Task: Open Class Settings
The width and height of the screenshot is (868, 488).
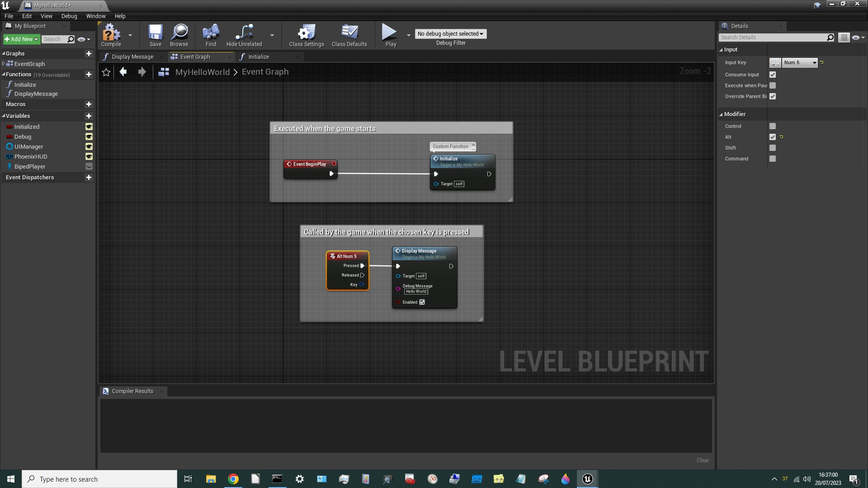Action: pyautogui.click(x=307, y=35)
